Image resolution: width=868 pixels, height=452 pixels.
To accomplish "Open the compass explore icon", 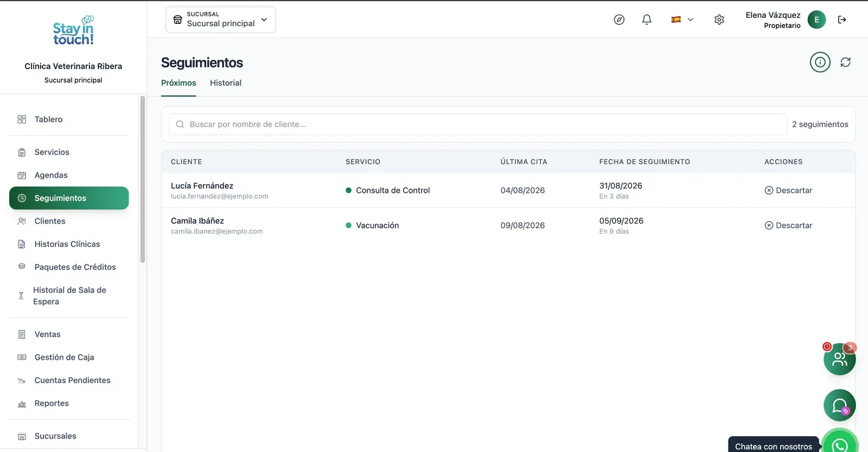I will click(619, 20).
